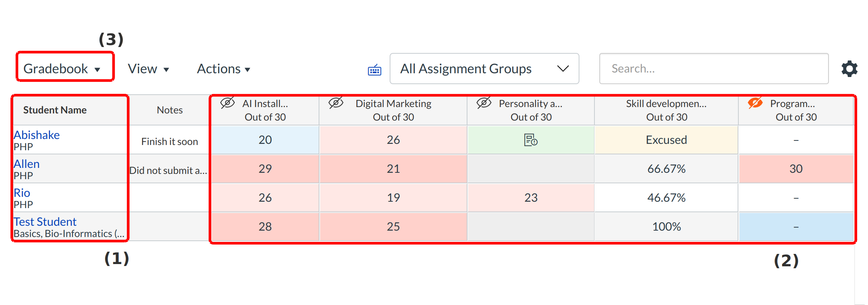Click the Rio student name link
The height and width of the screenshot is (305, 868).
pos(22,193)
